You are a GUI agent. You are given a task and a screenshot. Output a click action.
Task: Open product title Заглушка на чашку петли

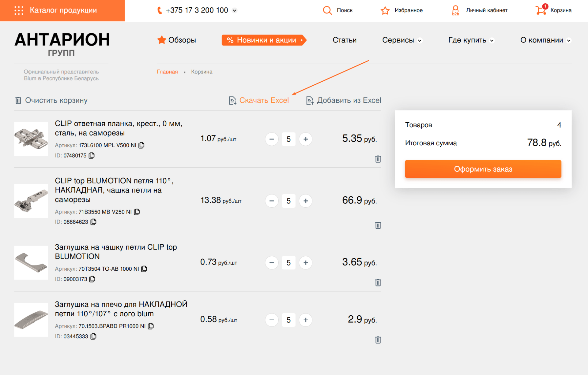tap(116, 252)
